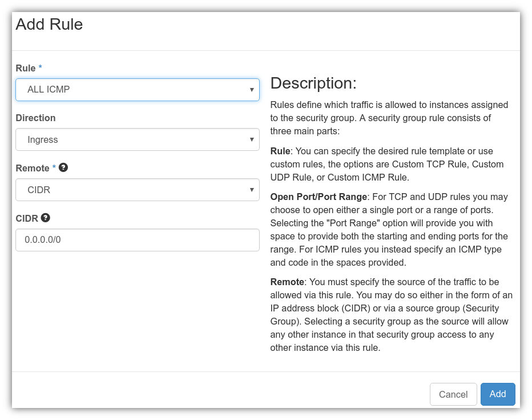Open the Rule dropdown showing ALL ICMP
The height and width of the screenshot is (420, 532).
coord(137,90)
